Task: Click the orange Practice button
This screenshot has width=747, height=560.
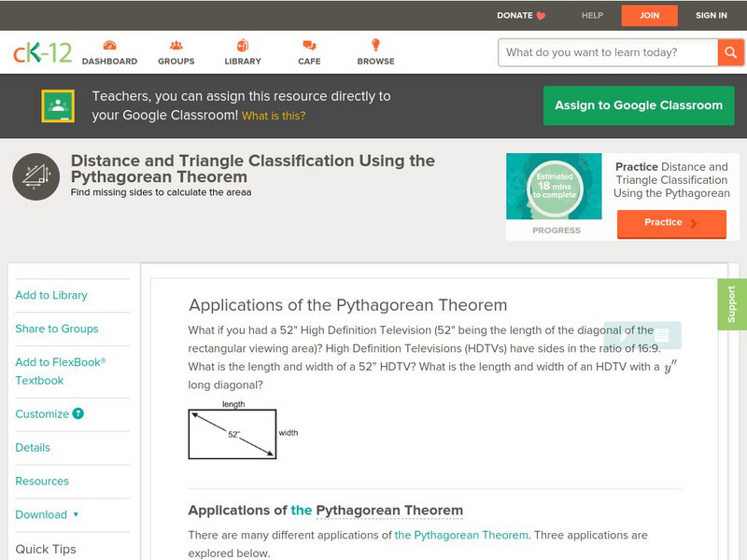Action: pyautogui.click(x=671, y=223)
